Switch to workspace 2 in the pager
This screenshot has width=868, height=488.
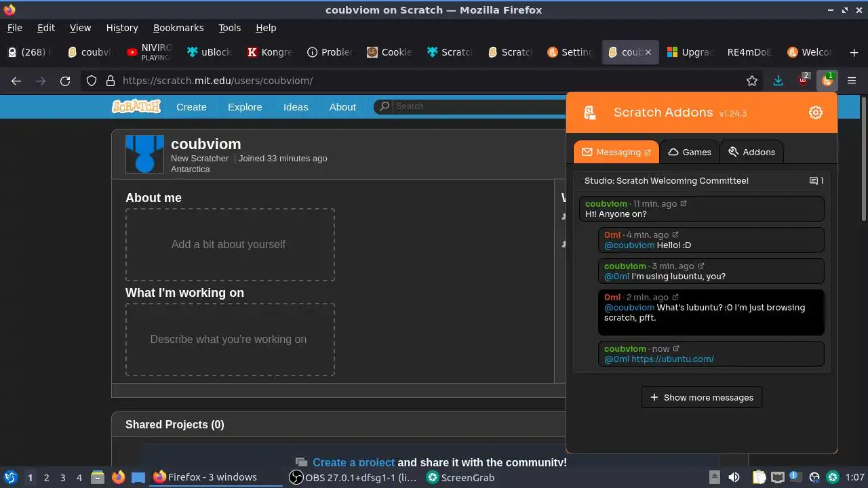point(46,477)
